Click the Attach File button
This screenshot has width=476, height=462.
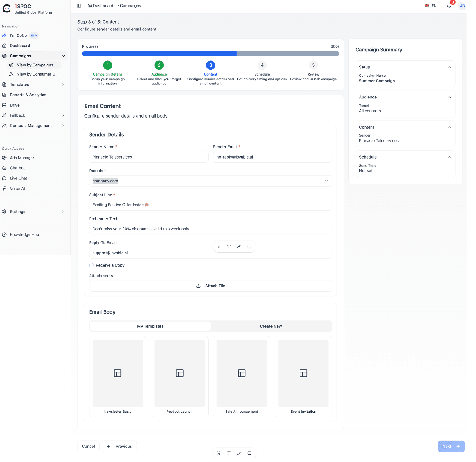211,286
